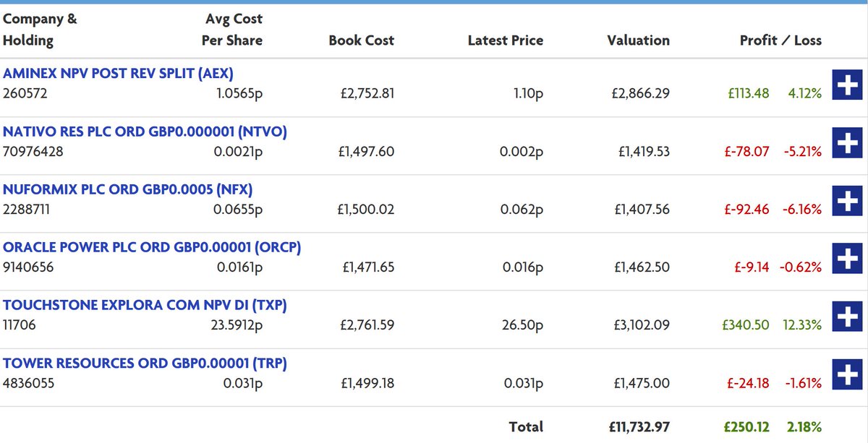868x443 pixels.
Task: Select total gain 2.18%
Action: [x=804, y=427]
